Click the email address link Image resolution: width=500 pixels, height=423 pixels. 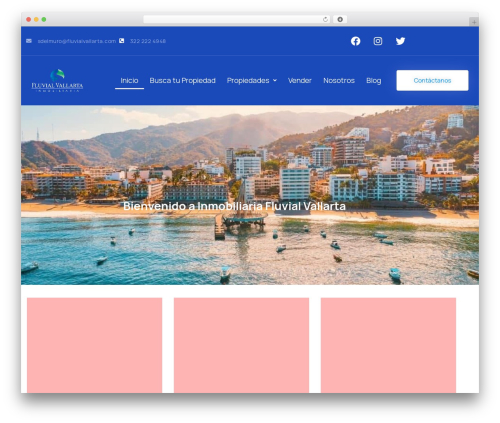pos(77,41)
